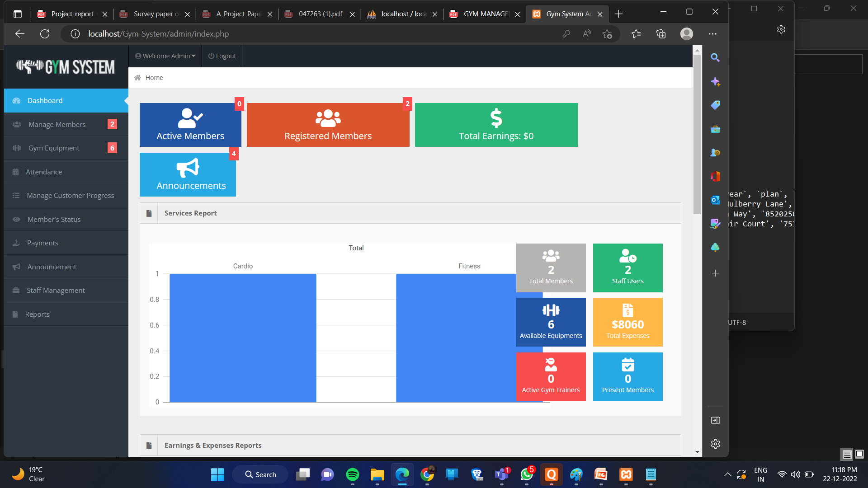Screen dimensions: 868x488
Task: Launch Spotify from the taskbar
Action: 352,474
